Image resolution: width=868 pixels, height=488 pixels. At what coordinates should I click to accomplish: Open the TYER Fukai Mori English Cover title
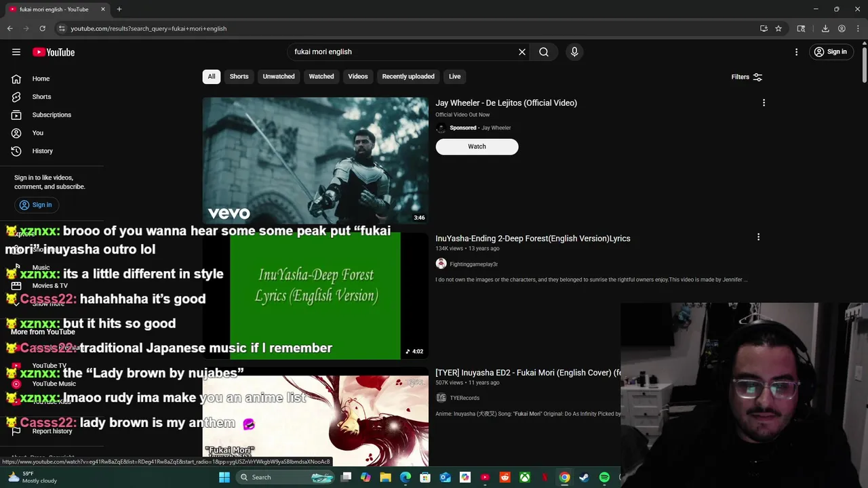[528, 373]
